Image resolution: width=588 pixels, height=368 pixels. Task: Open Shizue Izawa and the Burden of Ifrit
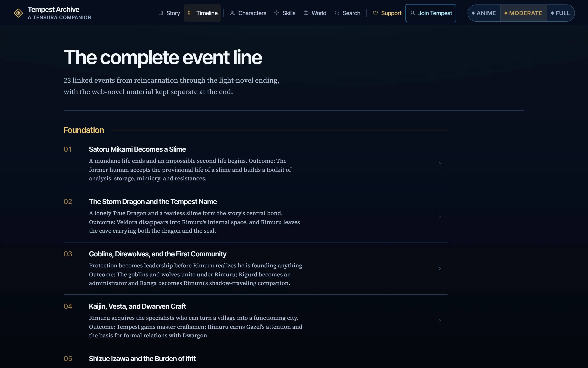pos(142,359)
